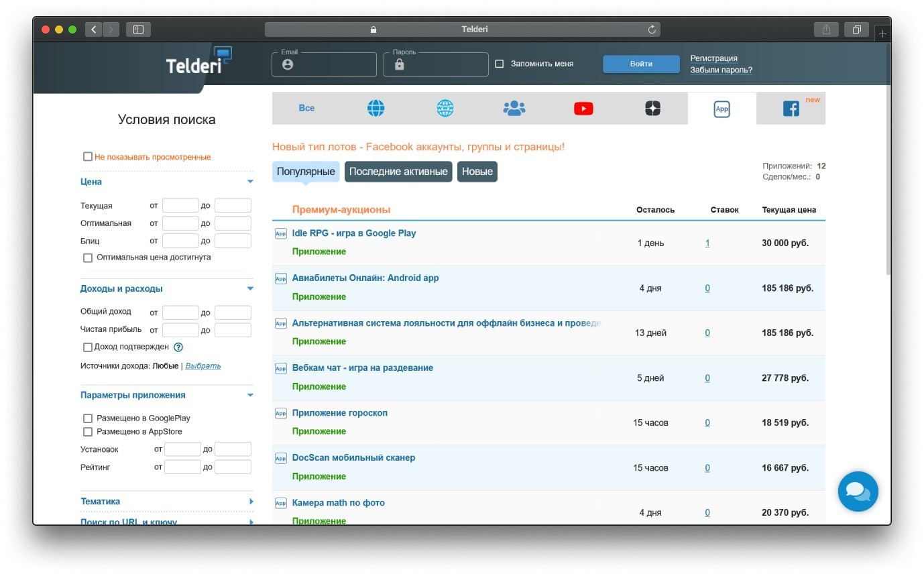Viewport: 924px width, 574px height.
Task: Check the Доход подтвержден checkbox
Action: [x=88, y=347]
